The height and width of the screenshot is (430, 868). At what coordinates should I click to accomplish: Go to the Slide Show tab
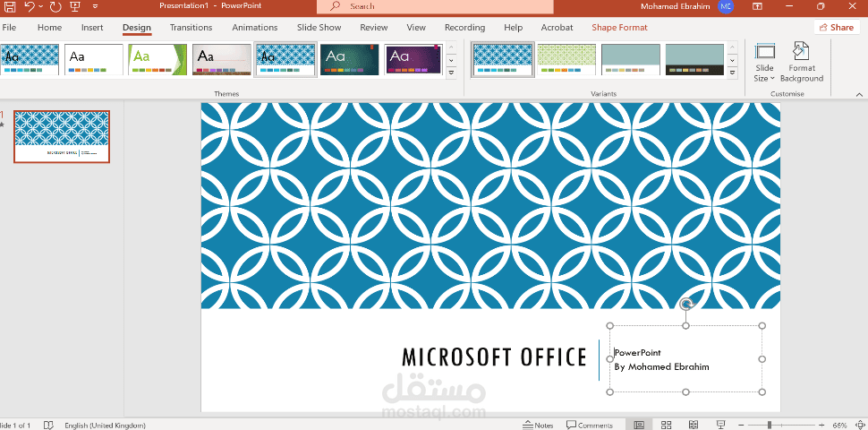coord(319,27)
